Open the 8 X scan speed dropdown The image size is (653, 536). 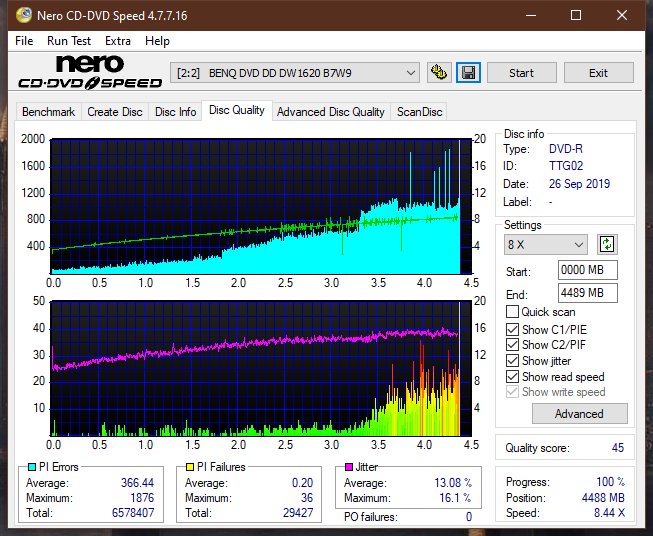(x=546, y=244)
